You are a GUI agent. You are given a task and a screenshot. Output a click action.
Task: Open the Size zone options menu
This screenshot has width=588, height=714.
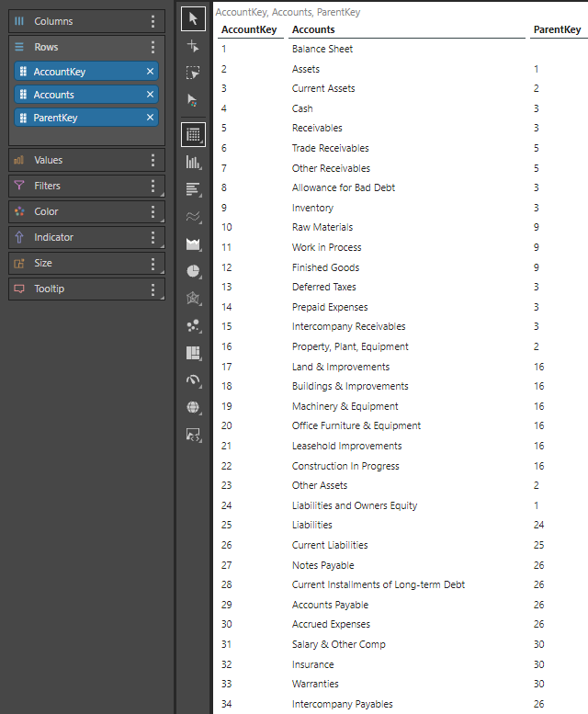point(153,263)
